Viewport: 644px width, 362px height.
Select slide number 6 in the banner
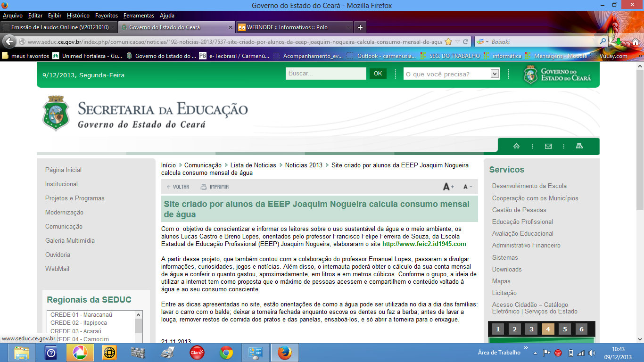click(x=581, y=329)
